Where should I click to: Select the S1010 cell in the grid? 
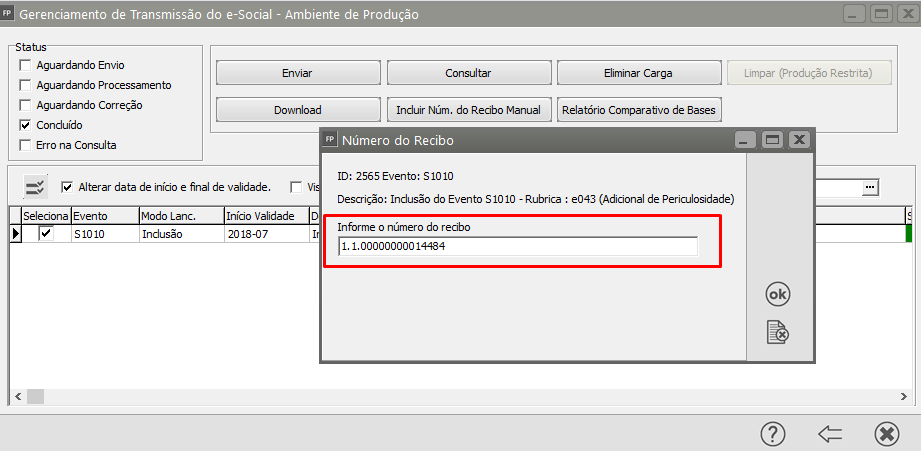click(105, 234)
